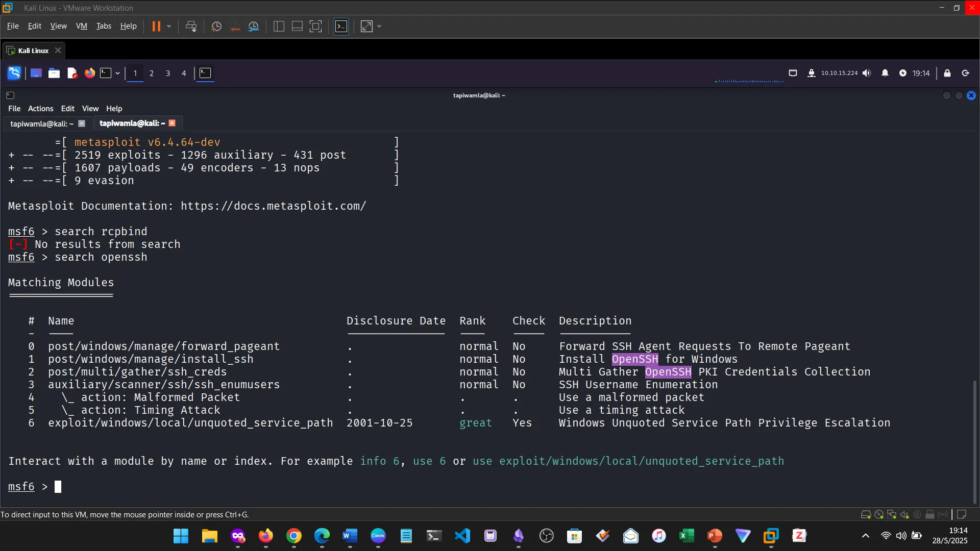The height and width of the screenshot is (551, 980).
Task: Close the second terminal tab
Action: click(x=172, y=123)
